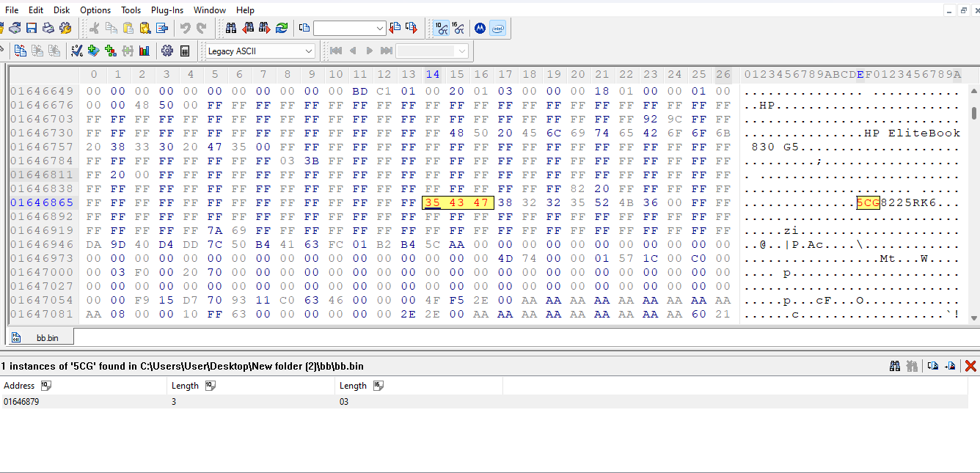Click row offset 01646865

coord(43,202)
